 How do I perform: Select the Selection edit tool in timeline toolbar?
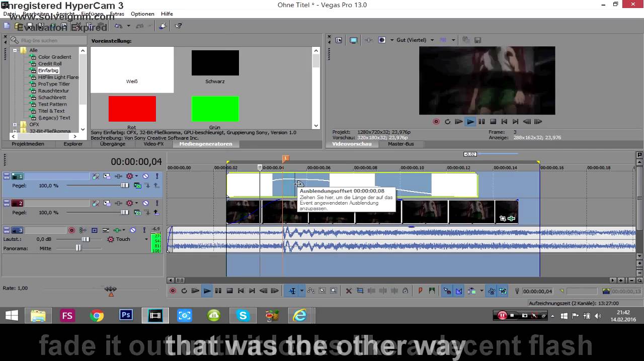pos(322,291)
